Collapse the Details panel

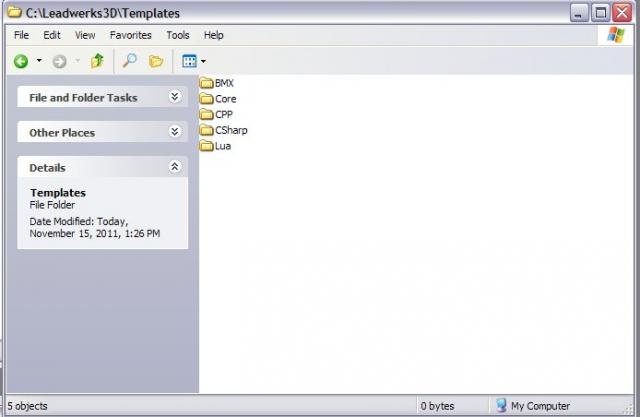[x=175, y=167]
